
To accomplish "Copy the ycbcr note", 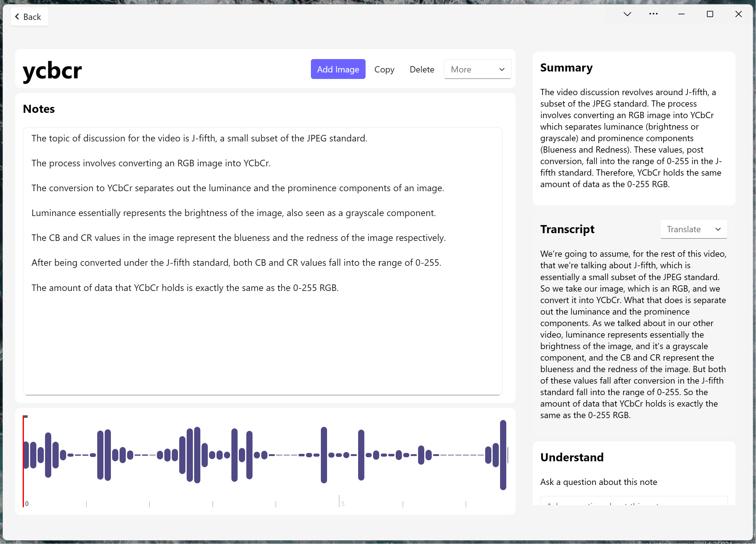I will (384, 69).
